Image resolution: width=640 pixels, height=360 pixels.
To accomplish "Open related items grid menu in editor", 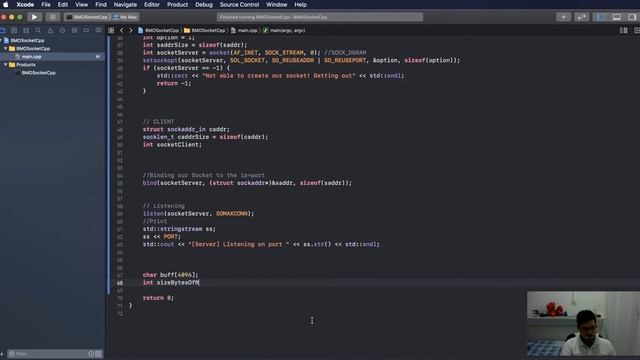I will click(x=111, y=31).
